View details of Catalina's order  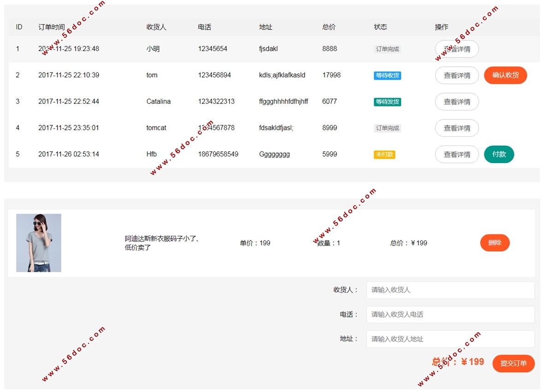coord(456,102)
